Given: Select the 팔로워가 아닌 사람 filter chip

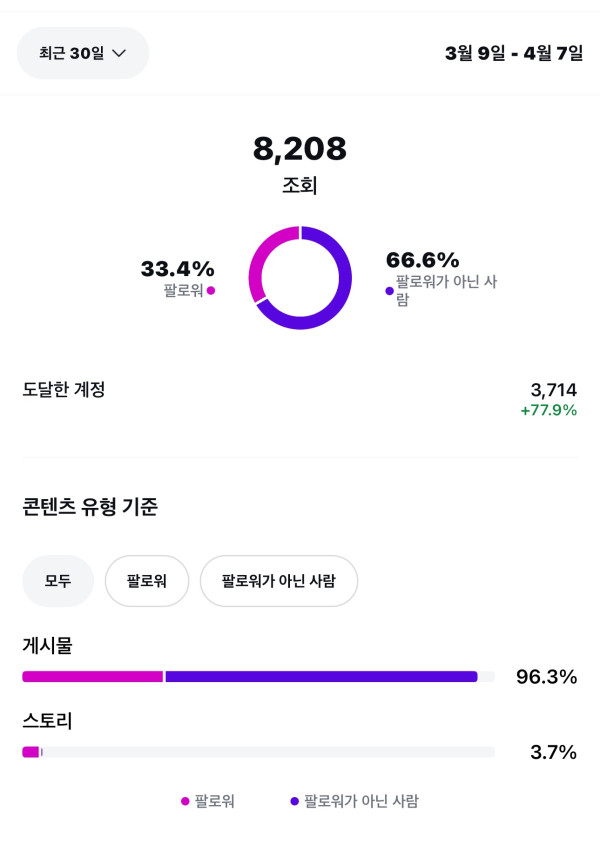Looking at the screenshot, I should click(x=278, y=581).
